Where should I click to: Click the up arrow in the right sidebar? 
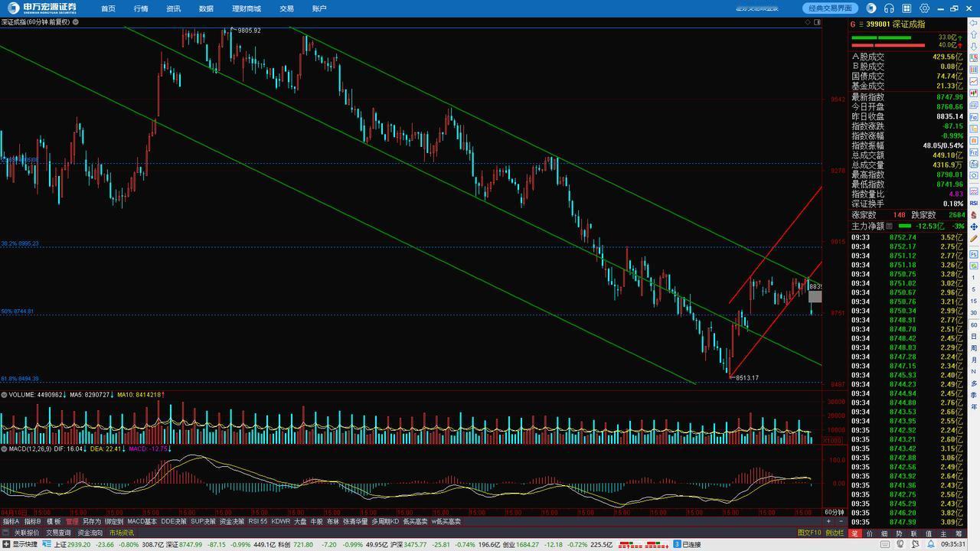[x=974, y=34]
